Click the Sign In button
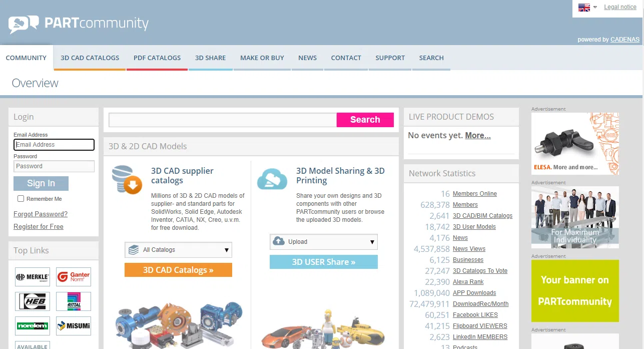 tap(41, 183)
